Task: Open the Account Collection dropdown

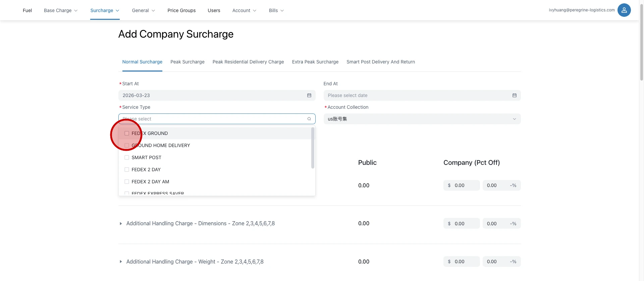Action: click(422, 119)
